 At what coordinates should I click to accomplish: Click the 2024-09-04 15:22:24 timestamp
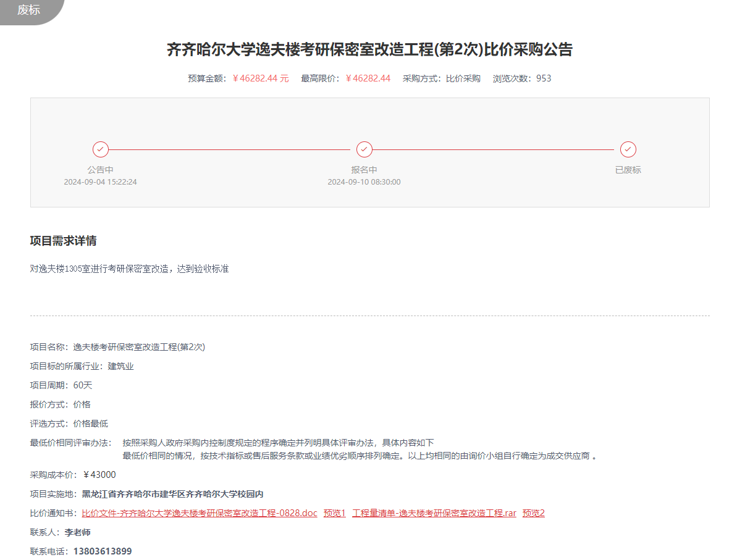[x=101, y=182]
